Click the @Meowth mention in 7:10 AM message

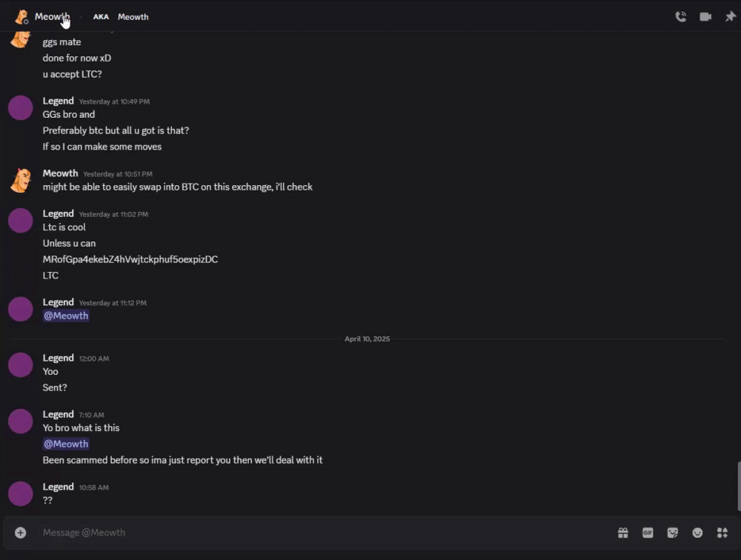tap(66, 444)
